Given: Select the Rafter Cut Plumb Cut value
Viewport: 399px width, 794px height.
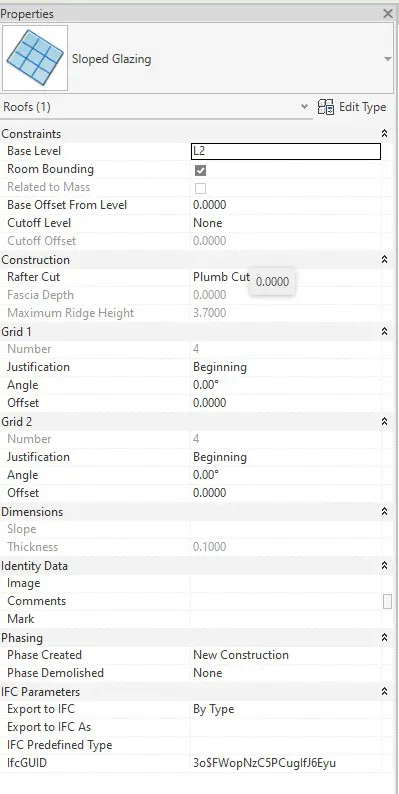Looking at the screenshot, I should coord(221,277).
